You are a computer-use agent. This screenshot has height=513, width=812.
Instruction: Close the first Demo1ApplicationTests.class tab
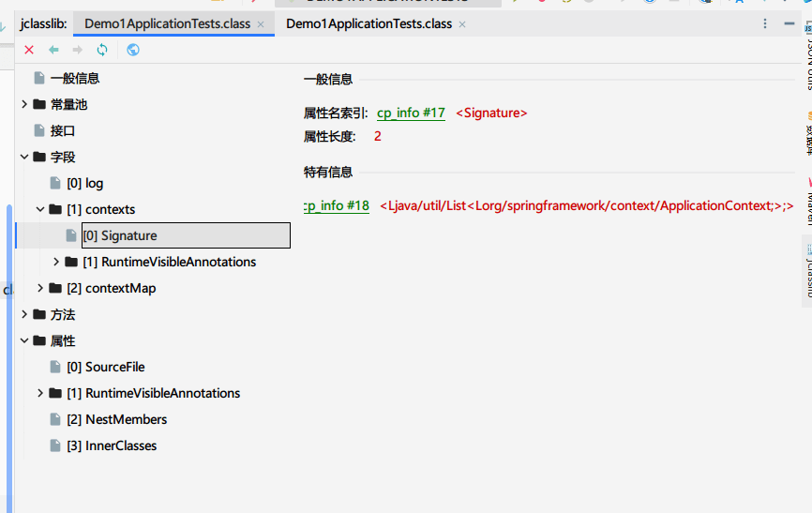[x=261, y=24]
